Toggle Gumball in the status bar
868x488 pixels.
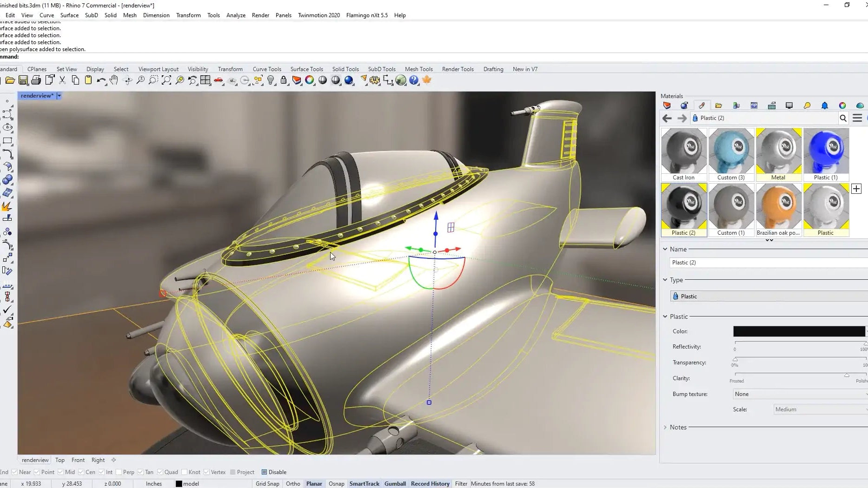[x=395, y=484]
